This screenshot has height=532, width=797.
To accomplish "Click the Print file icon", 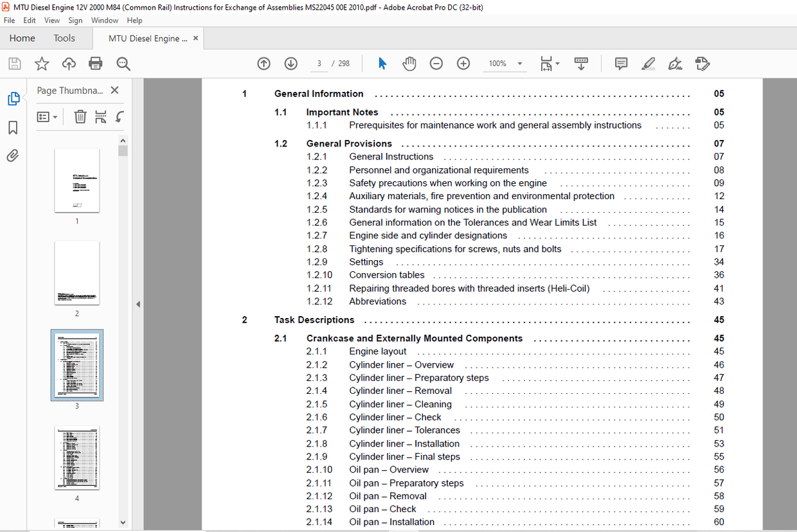I will [x=96, y=64].
